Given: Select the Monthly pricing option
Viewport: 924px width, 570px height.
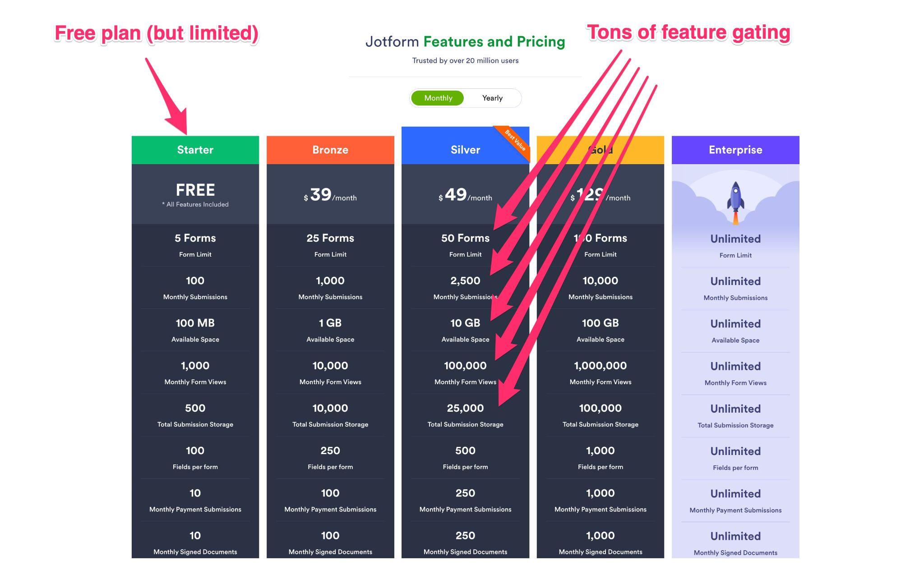Looking at the screenshot, I should pos(435,98).
